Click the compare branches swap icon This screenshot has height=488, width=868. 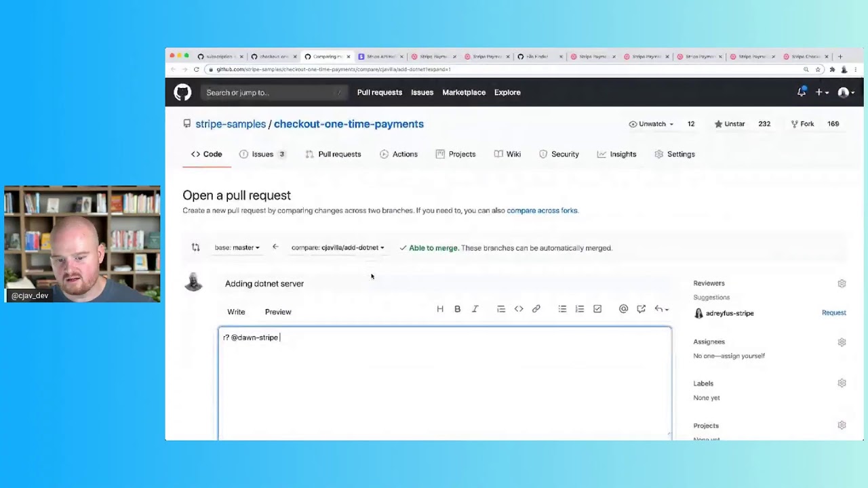tap(196, 247)
